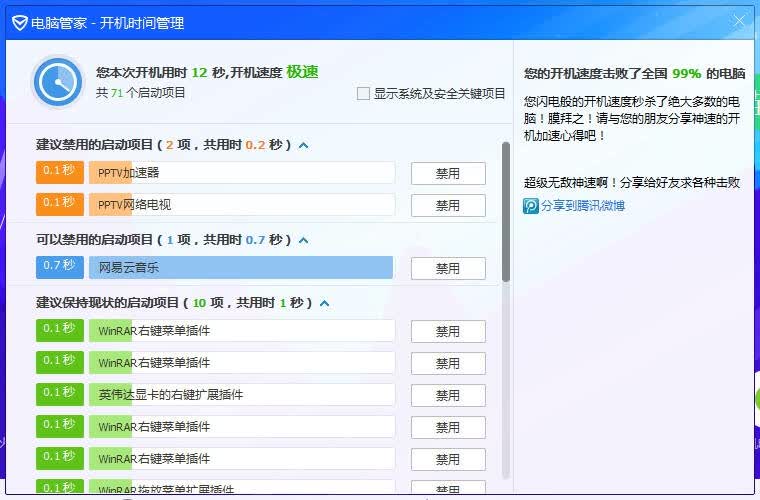The image size is (760, 500).
Task: Disable 英伟达显卡的右键扩展插件 item
Action: click(x=448, y=395)
